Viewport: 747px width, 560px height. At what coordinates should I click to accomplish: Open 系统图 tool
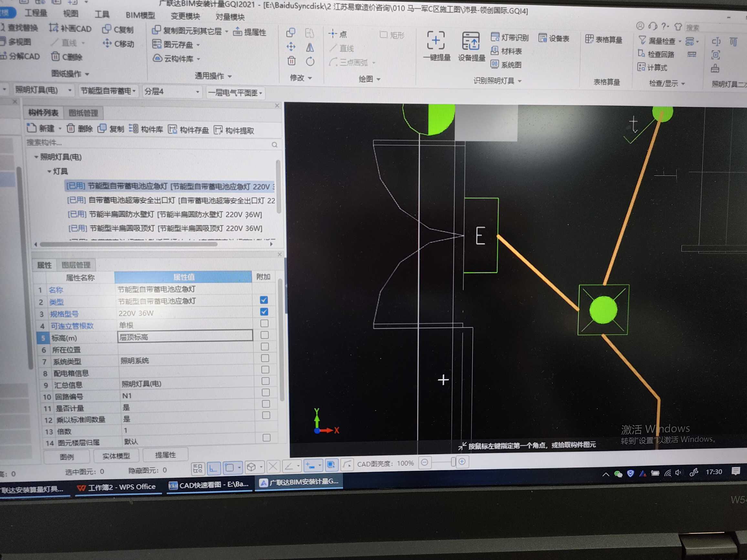506,65
